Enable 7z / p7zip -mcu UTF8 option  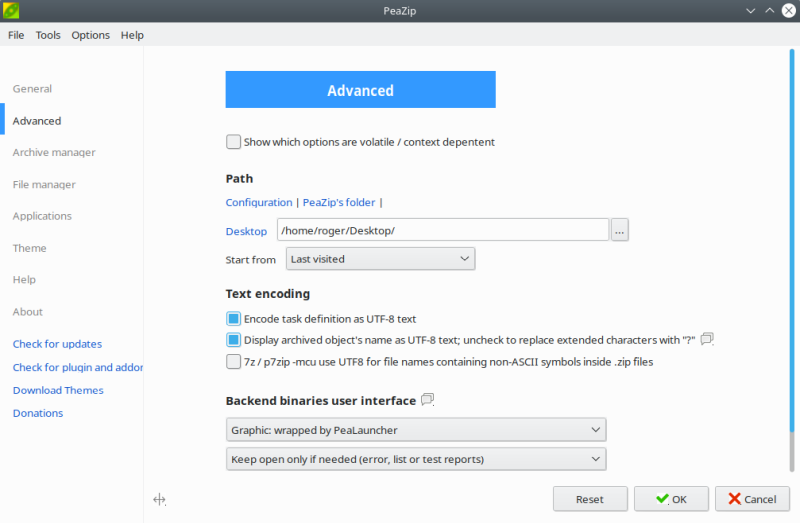click(234, 361)
